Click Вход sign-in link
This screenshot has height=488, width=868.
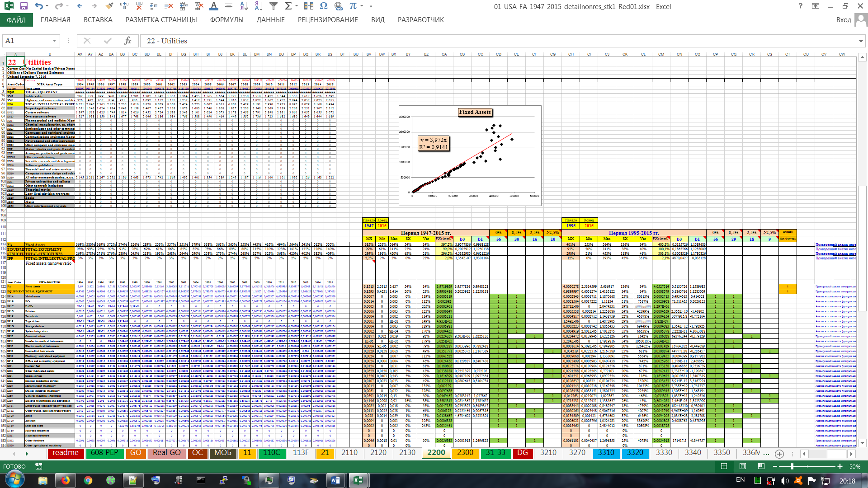(843, 20)
